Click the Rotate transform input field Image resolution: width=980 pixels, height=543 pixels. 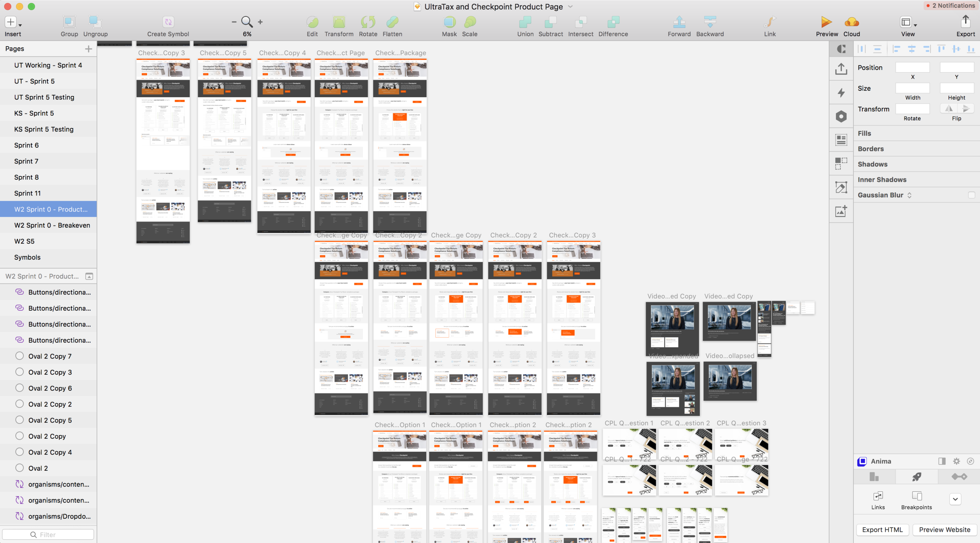coord(912,109)
